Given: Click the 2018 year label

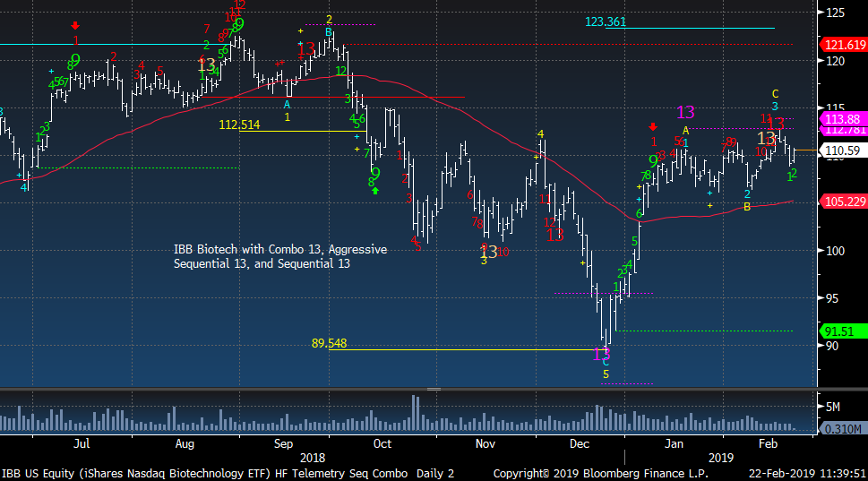Looking at the screenshot, I should point(313,459).
